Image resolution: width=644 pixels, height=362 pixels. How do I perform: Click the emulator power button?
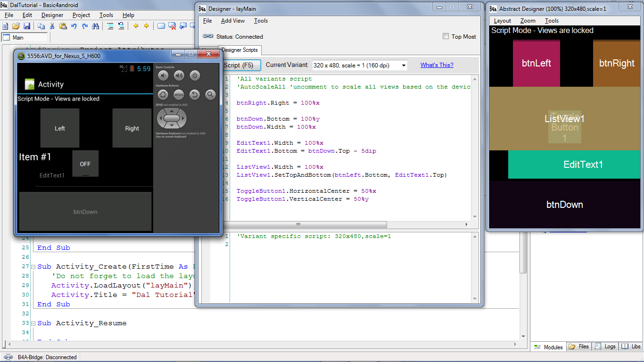click(x=195, y=75)
